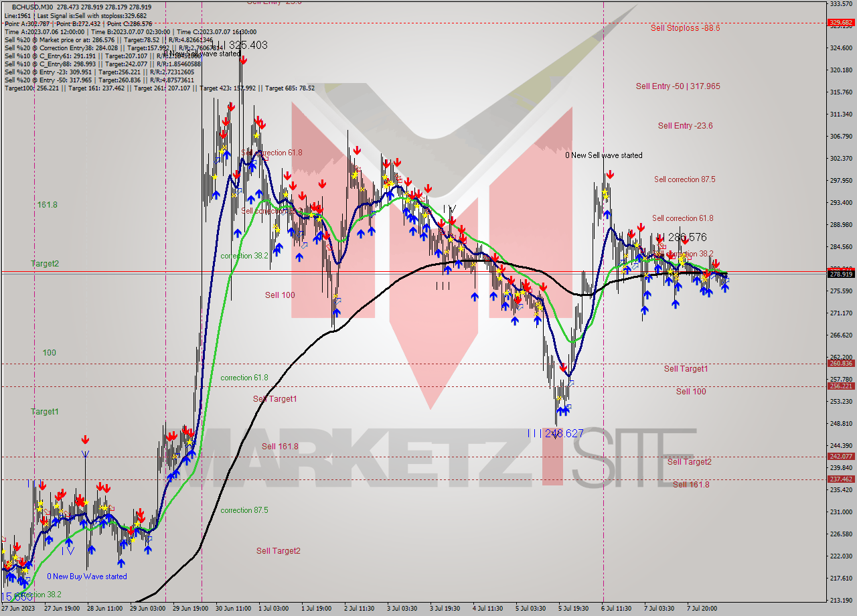857x616 pixels.
Task: Click the '27 Jun 2023' date on time axis
Action: (x=17, y=609)
